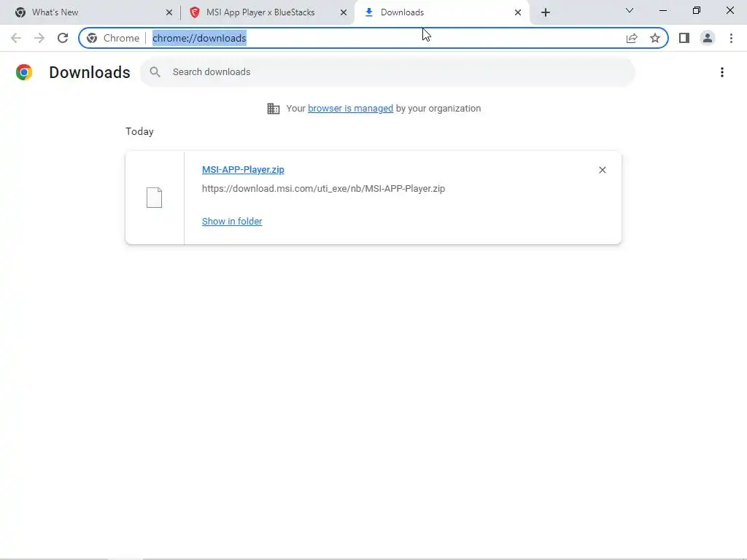Close the What's New tab

tap(169, 12)
